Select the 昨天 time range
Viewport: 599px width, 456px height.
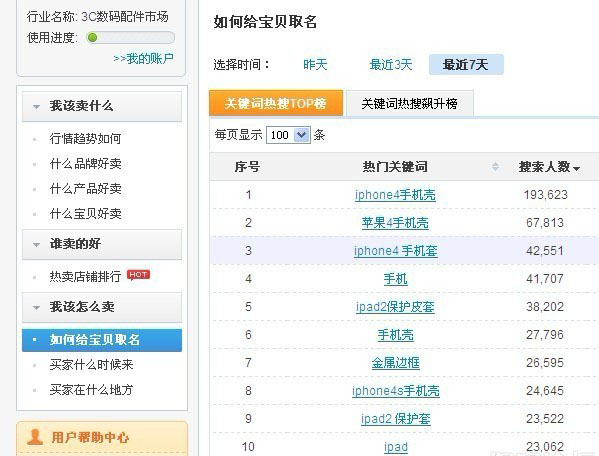coord(315,65)
